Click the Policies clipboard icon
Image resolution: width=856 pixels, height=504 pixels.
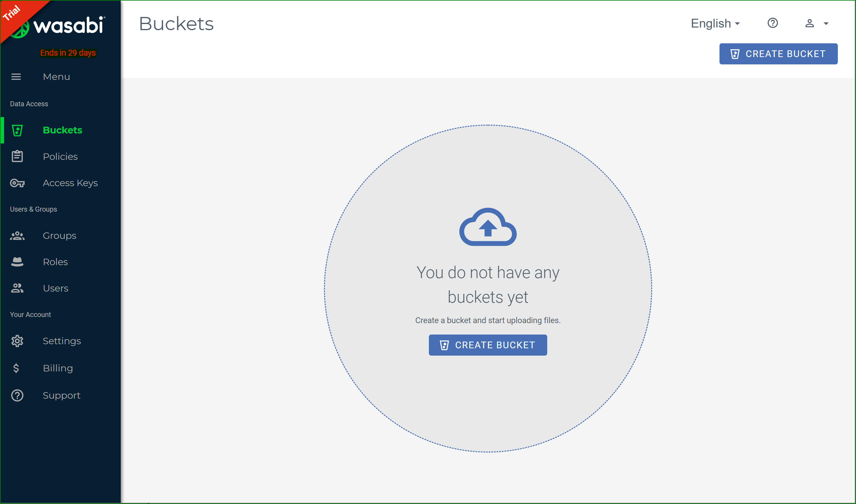pyautogui.click(x=17, y=157)
